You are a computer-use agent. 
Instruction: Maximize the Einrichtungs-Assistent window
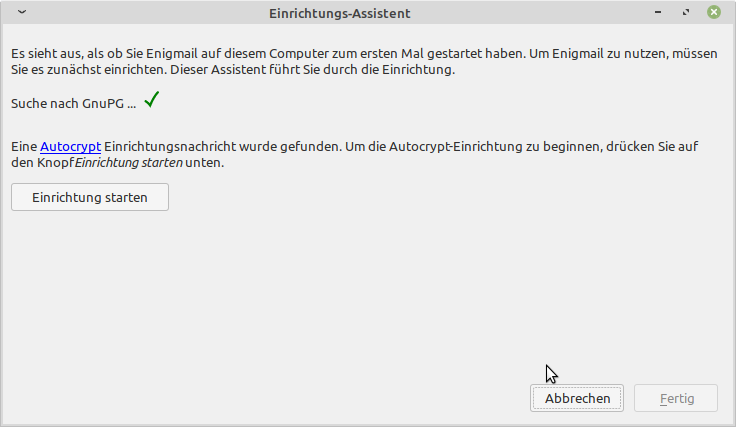[686, 13]
